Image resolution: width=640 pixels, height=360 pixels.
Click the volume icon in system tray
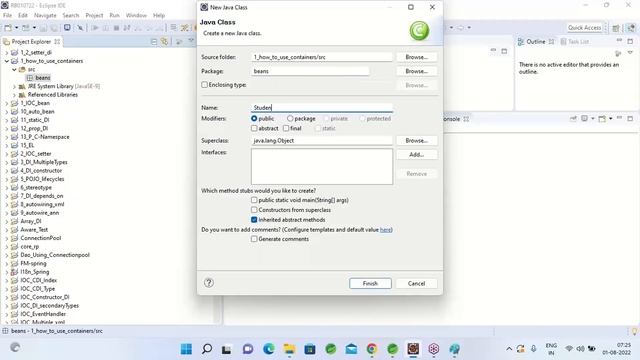point(580,349)
